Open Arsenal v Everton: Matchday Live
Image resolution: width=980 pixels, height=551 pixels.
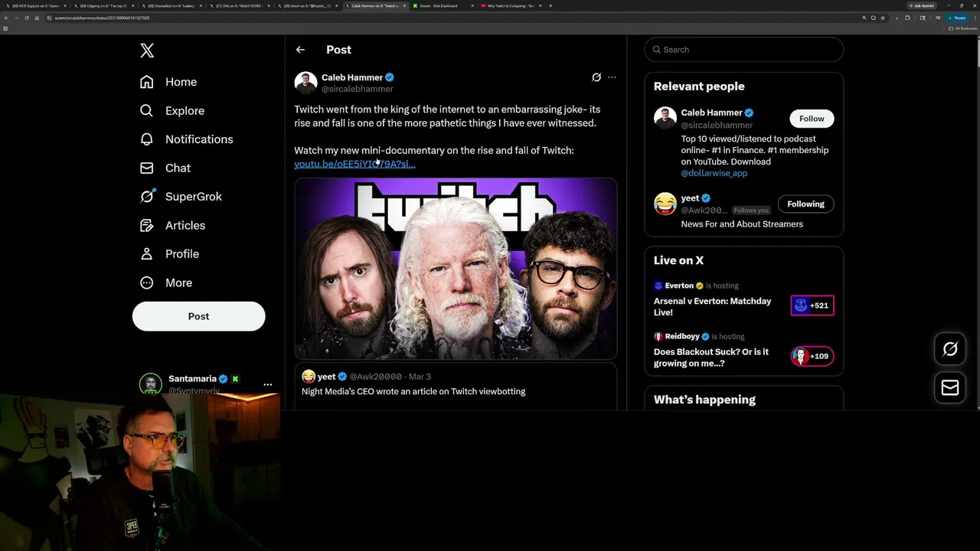(x=712, y=306)
